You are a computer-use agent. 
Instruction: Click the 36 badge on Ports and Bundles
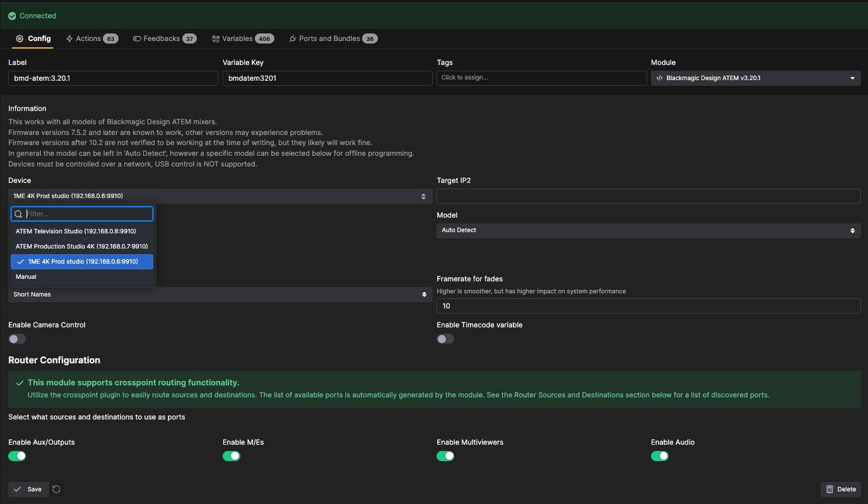pyautogui.click(x=370, y=38)
